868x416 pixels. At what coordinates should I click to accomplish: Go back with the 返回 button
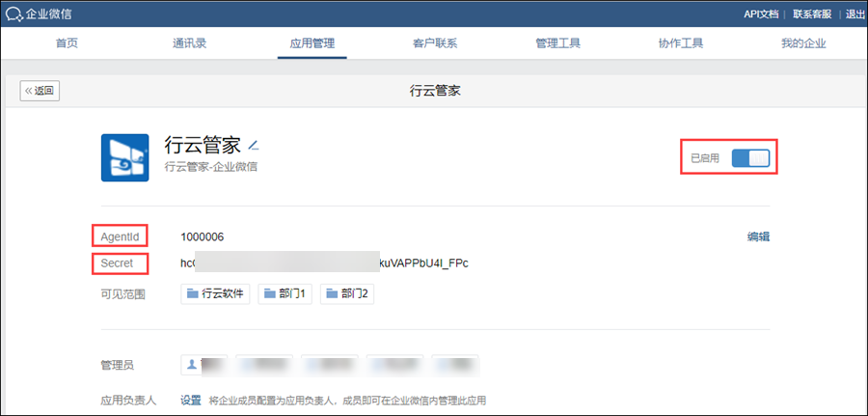pos(40,91)
